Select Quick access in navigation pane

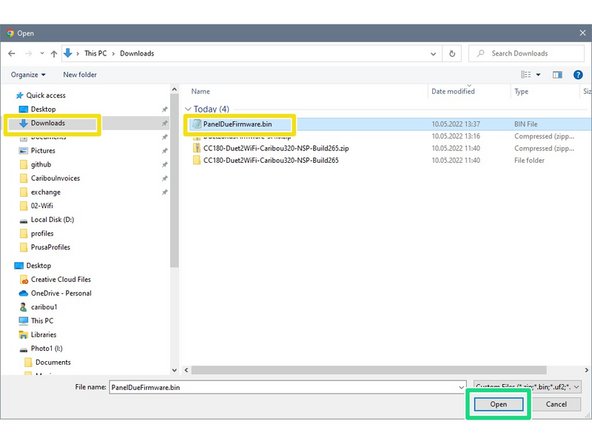tap(46, 96)
